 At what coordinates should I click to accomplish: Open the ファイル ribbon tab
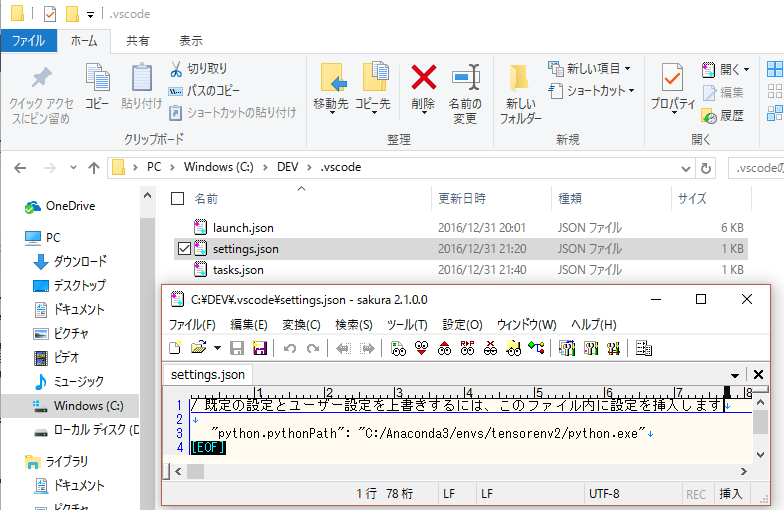point(28,40)
